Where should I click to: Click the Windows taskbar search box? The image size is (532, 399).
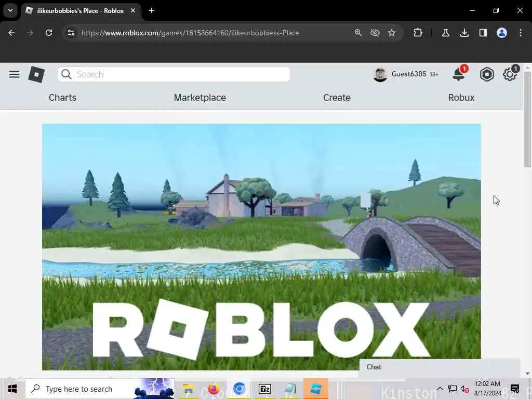coord(99,389)
